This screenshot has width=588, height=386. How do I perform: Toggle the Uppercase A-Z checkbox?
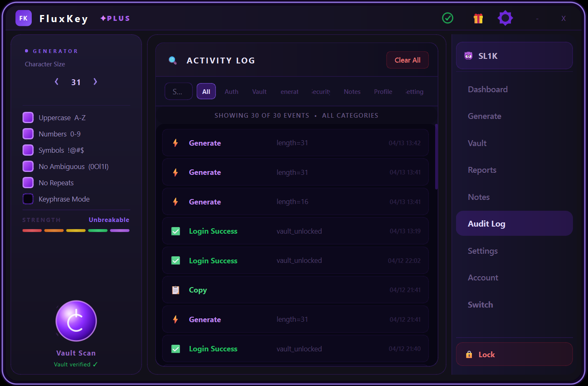coord(28,118)
